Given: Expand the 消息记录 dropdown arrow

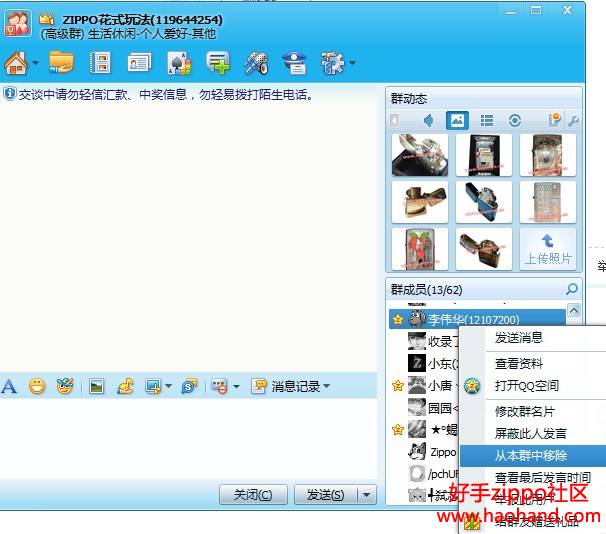Looking at the screenshot, I should (327, 386).
